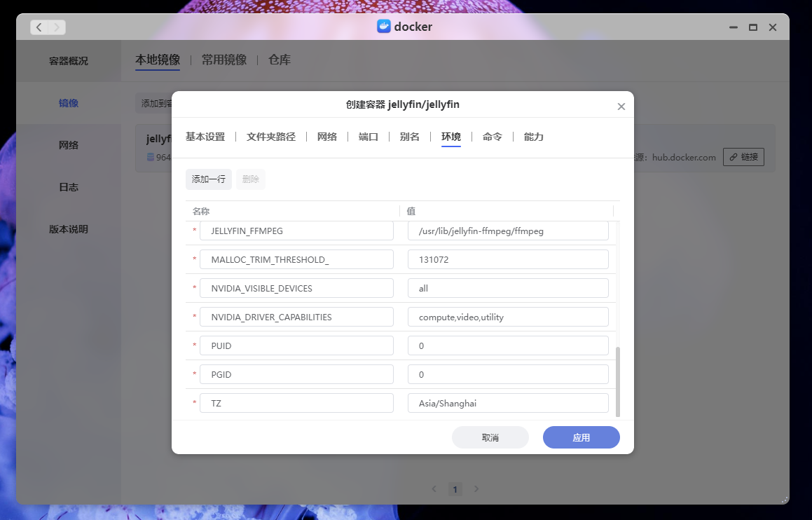This screenshot has height=520, width=812.
Task: Open the 仓库 tab at the top
Action: tap(278, 60)
